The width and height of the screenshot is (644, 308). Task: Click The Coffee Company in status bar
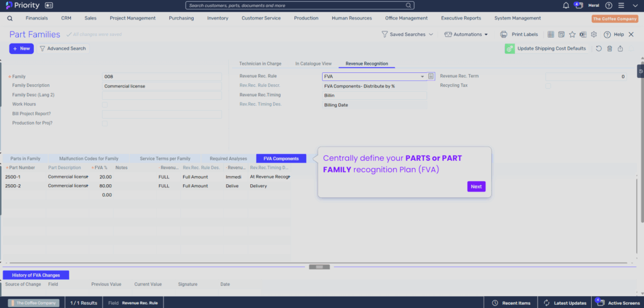tap(34, 303)
